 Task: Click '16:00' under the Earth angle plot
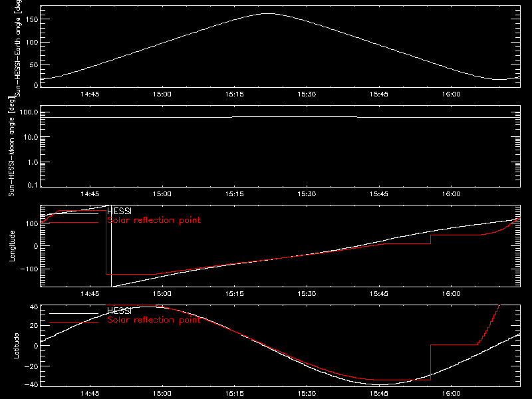point(452,94)
